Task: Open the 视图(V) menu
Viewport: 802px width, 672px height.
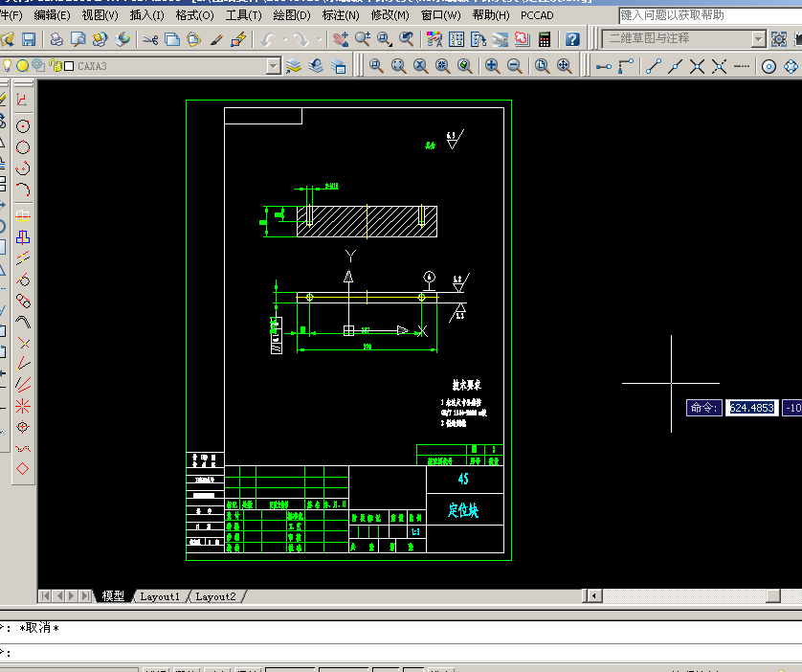Action: click(100, 15)
